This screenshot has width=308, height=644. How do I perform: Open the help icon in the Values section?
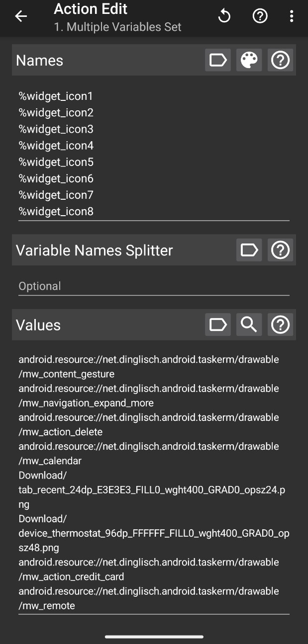point(281,324)
